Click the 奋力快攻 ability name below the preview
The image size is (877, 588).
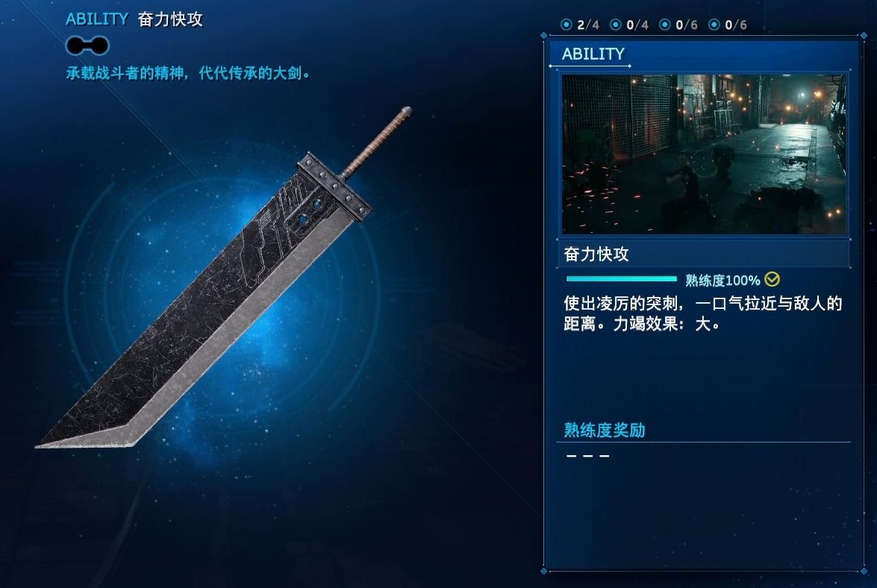(x=596, y=254)
